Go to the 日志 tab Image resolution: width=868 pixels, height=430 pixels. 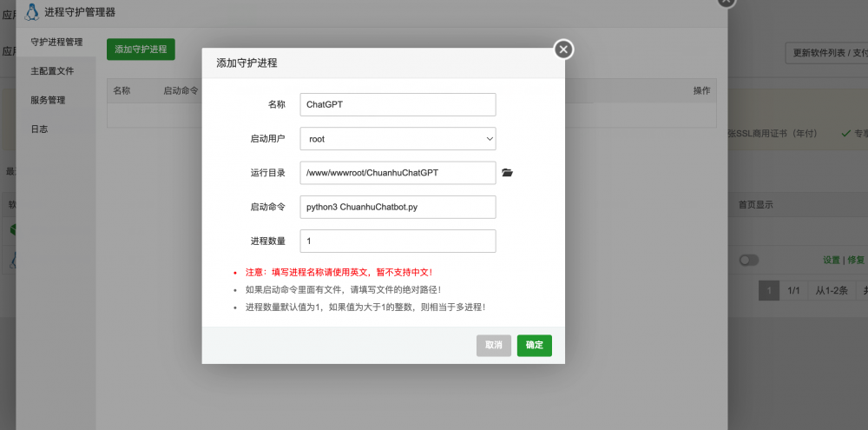(x=39, y=129)
